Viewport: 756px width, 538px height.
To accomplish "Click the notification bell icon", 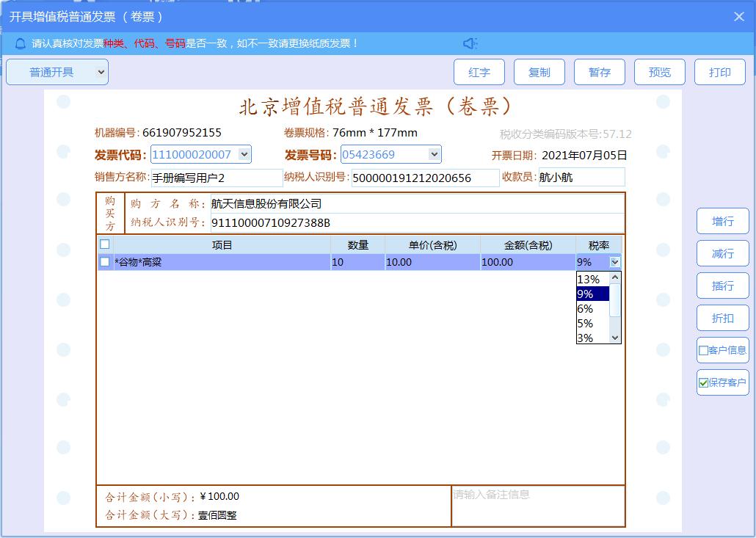I will pos(20,44).
